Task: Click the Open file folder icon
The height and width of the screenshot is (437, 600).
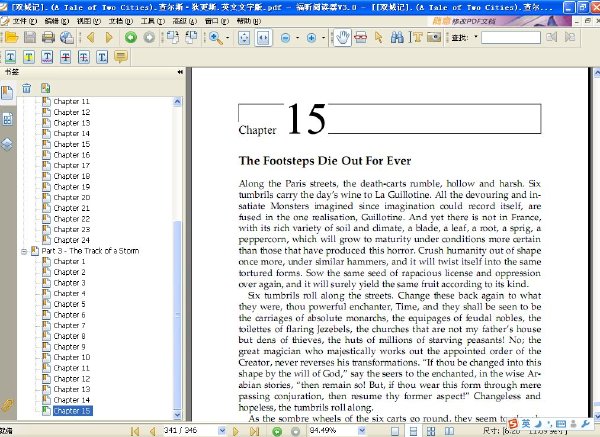Action: (11, 38)
